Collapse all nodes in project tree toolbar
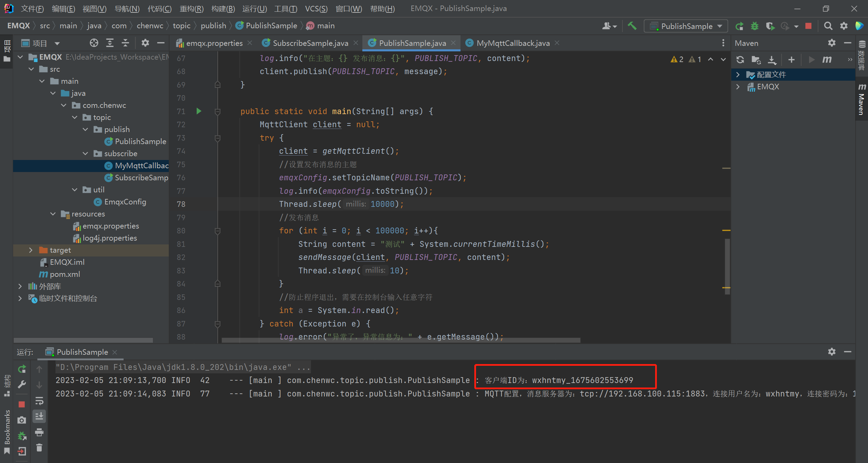868x463 pixels. [x=125, y=43]
